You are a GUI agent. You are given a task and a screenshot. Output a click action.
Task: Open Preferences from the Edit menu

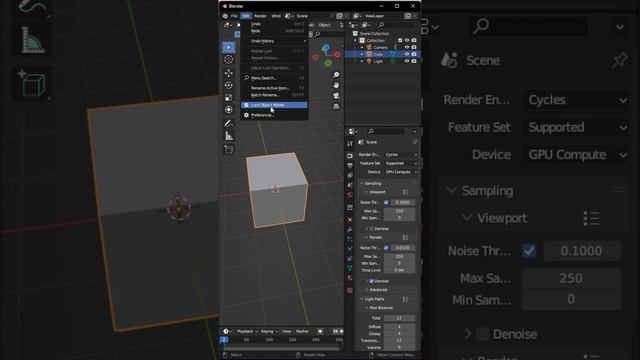point(274,115)
